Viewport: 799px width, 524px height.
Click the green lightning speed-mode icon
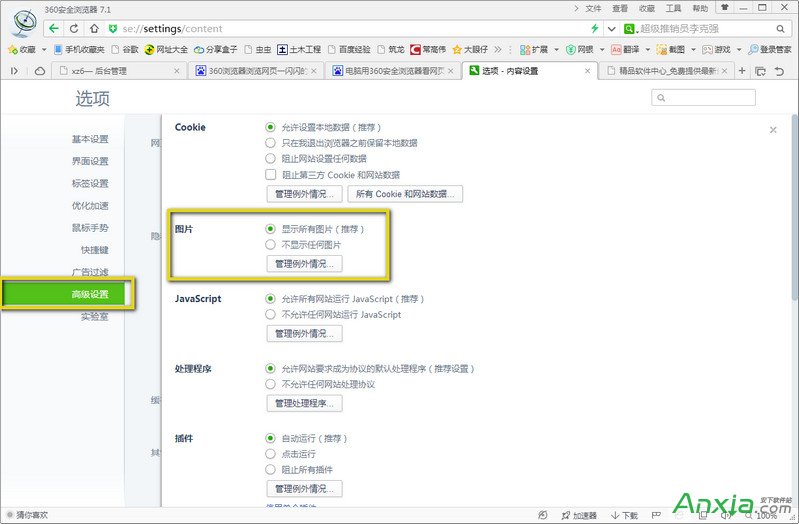click(595, 29)
